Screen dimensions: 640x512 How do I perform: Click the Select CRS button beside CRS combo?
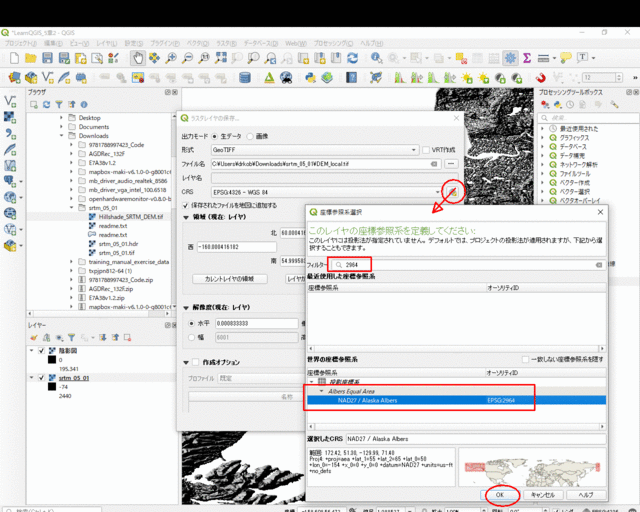tap(452, 192)
